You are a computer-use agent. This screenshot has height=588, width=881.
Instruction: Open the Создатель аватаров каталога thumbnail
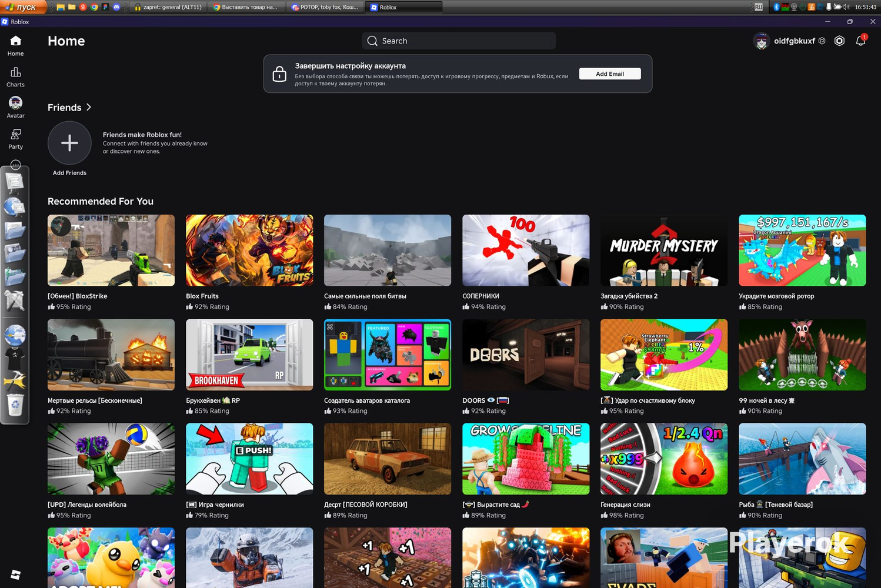coord(388,355)
